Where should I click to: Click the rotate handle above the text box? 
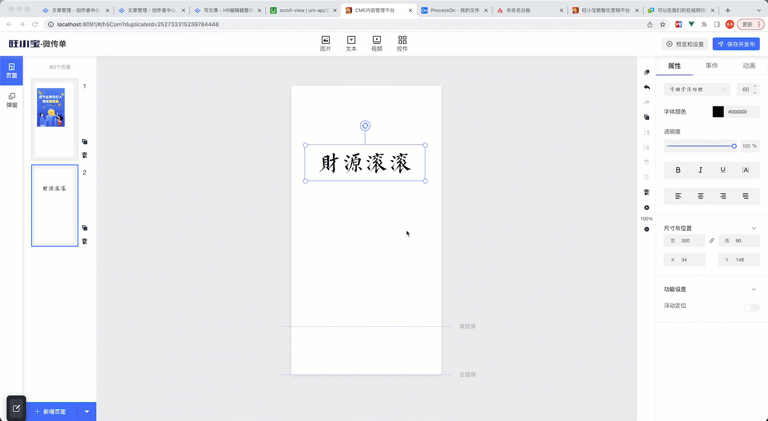(365, 126)
